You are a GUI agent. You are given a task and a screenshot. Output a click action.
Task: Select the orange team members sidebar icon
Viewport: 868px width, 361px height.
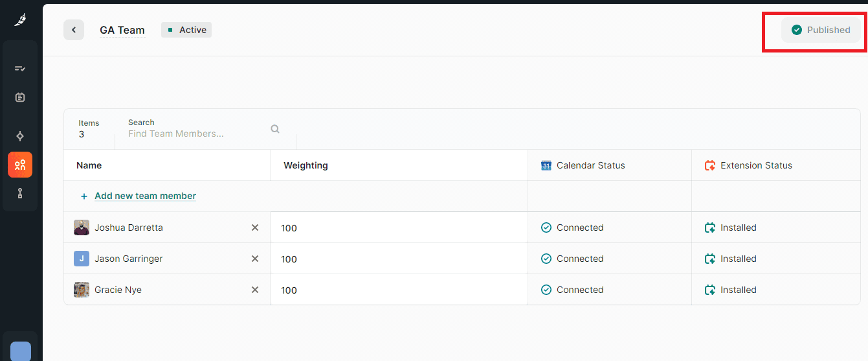[20, 165]
